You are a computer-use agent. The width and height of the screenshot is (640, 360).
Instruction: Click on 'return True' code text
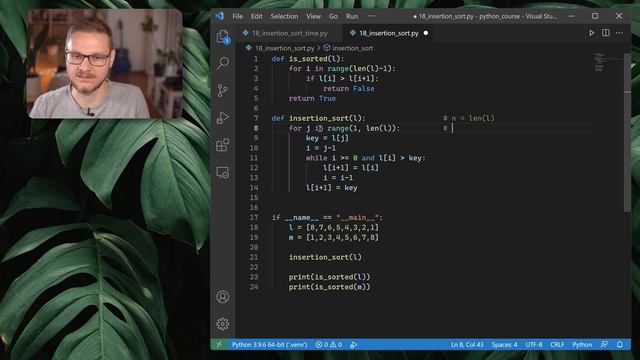coord(312,98)
